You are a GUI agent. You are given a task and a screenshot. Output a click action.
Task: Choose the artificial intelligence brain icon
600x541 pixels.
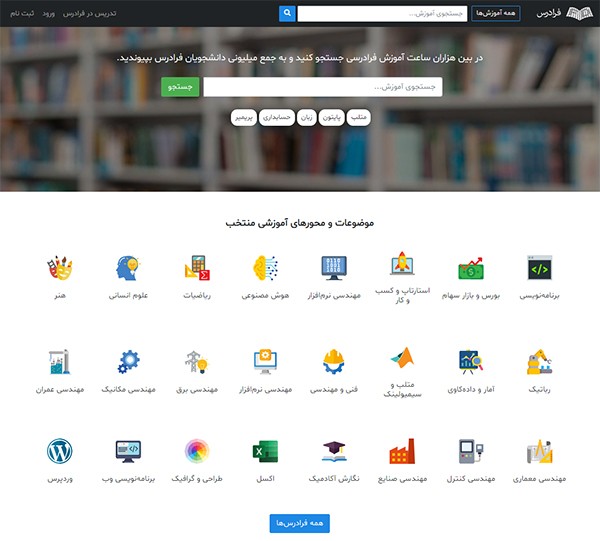coord(265,267)
